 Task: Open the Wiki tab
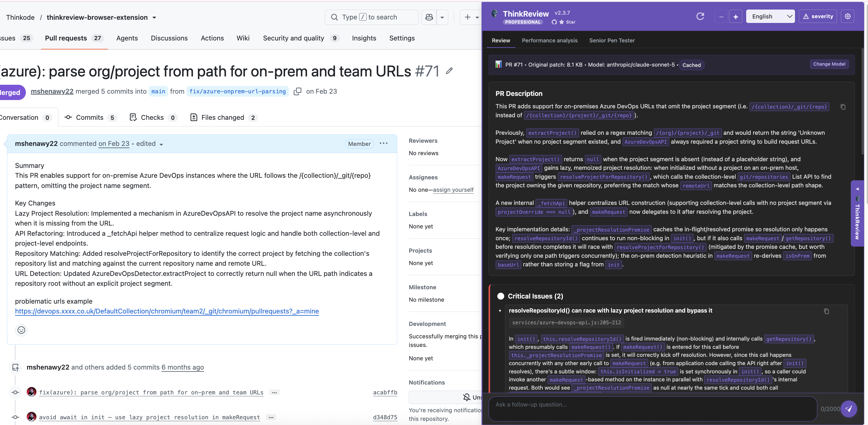(243, 38)
